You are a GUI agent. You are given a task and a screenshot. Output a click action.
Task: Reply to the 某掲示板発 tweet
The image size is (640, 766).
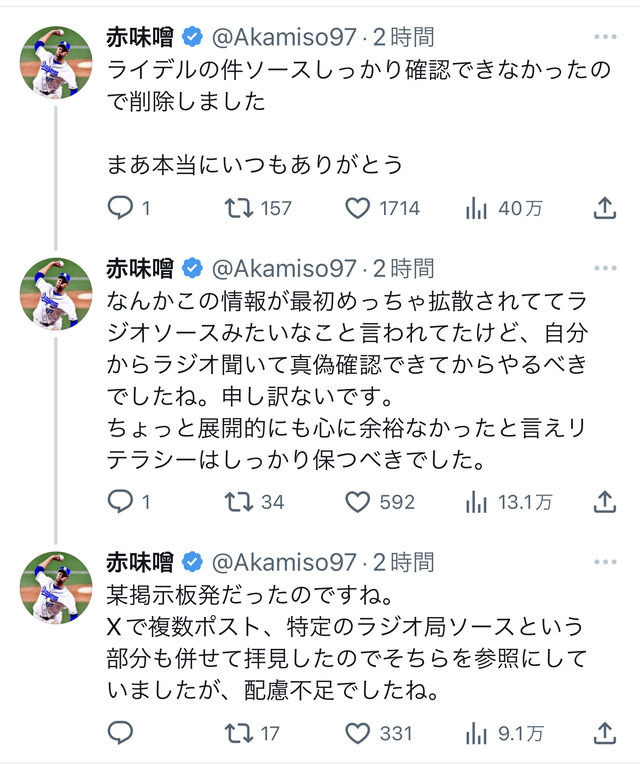tap(120, 733)
